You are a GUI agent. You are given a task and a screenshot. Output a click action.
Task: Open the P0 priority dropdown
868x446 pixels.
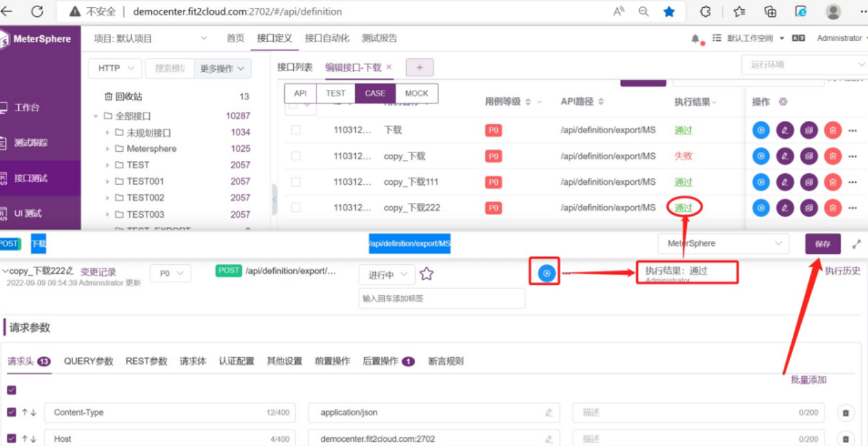coord(171,273)
